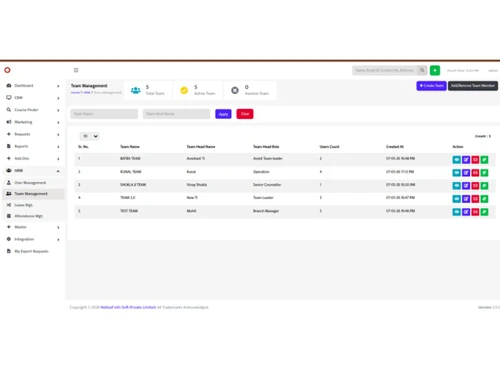Edit BATRA TEAM with the blue pencil icon

pos(466,160)
